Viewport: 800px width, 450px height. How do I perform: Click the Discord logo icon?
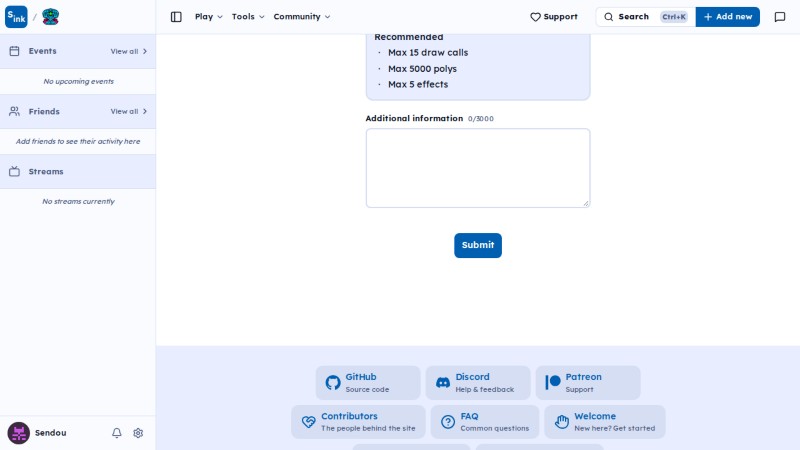pos(443,383)
